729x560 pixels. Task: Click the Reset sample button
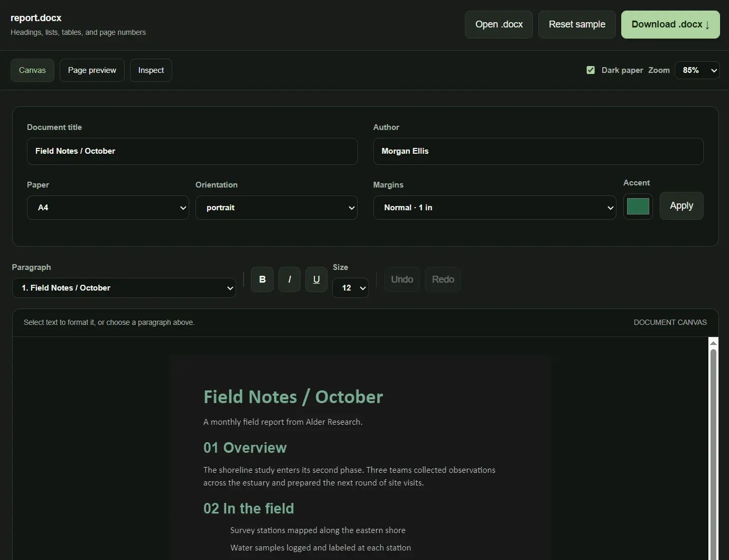coord(577,24)
